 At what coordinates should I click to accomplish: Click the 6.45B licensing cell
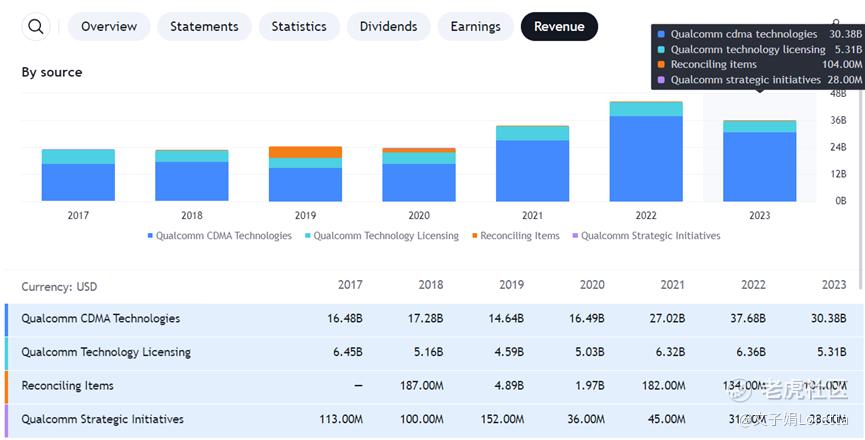(348, 352)
